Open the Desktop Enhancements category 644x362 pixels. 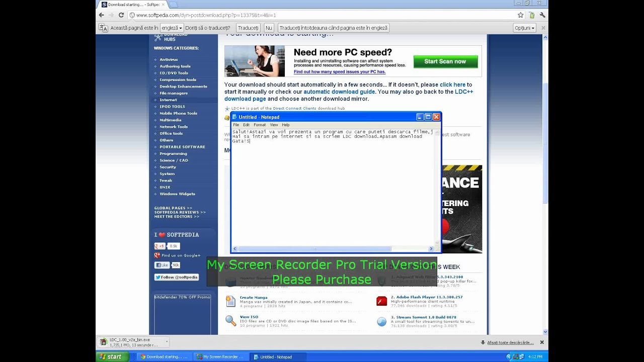183,86
